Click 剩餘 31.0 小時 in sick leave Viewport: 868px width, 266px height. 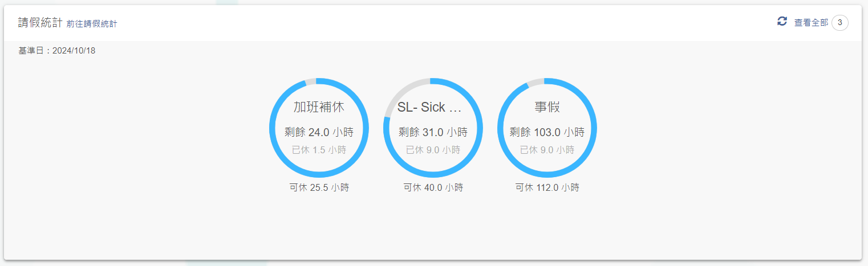[x=433, y=132]
